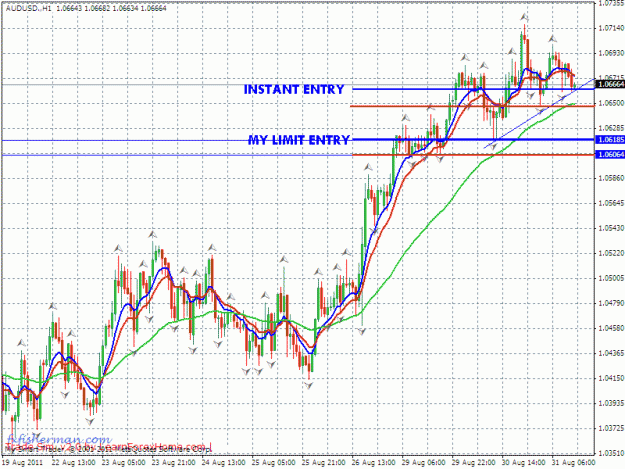Image resolution: width=625 pixels, height=469 pixels.
Task: Select the red horizontal line at 1.06064
Action: [x=474, y=155]
